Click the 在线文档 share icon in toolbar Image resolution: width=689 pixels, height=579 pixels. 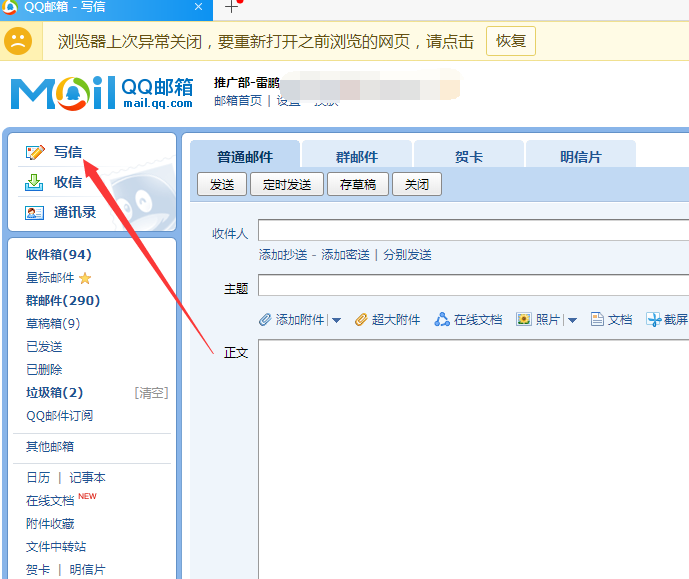(x=442, y=319)
